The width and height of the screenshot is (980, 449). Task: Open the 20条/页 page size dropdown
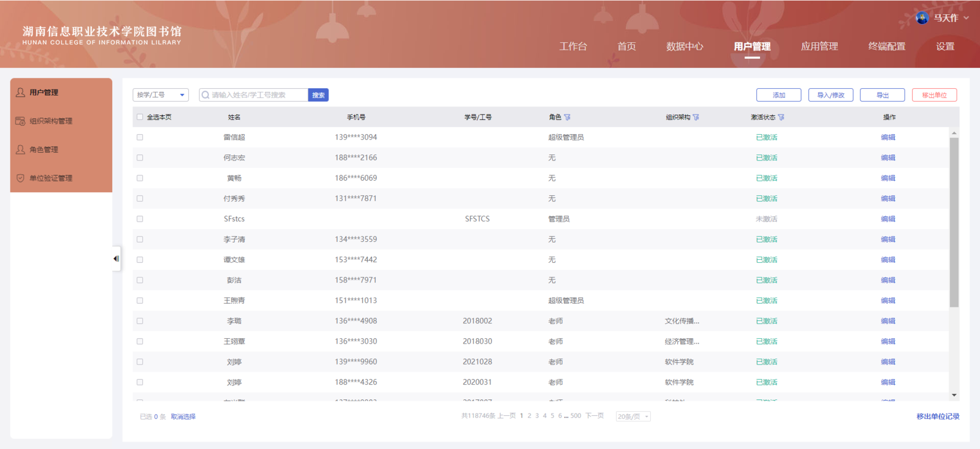point(633,417)
